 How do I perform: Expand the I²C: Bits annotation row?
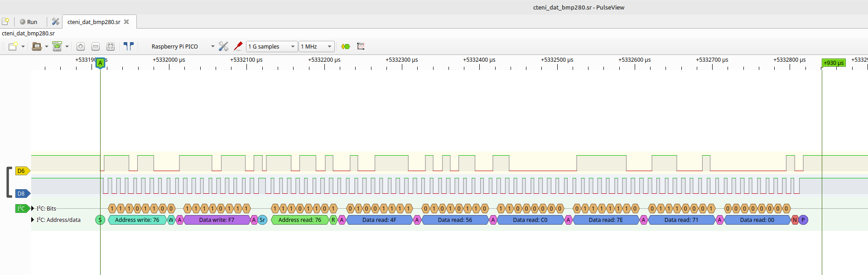(33, 209)
